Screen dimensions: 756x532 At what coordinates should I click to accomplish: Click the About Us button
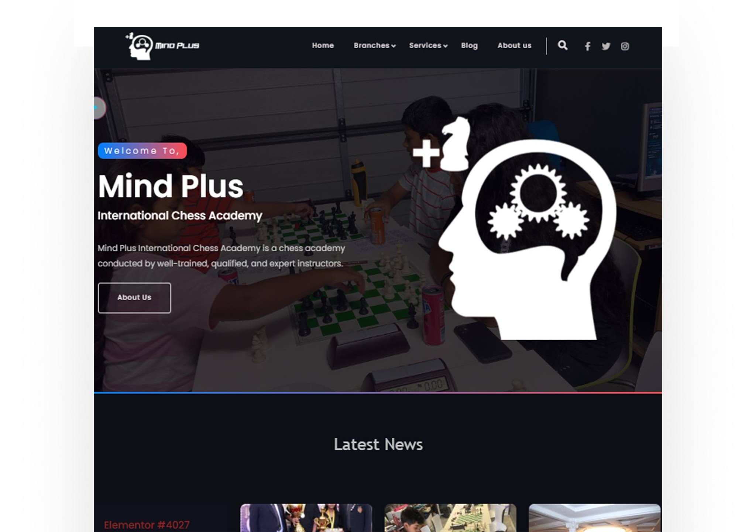click(x=134, y=297)
